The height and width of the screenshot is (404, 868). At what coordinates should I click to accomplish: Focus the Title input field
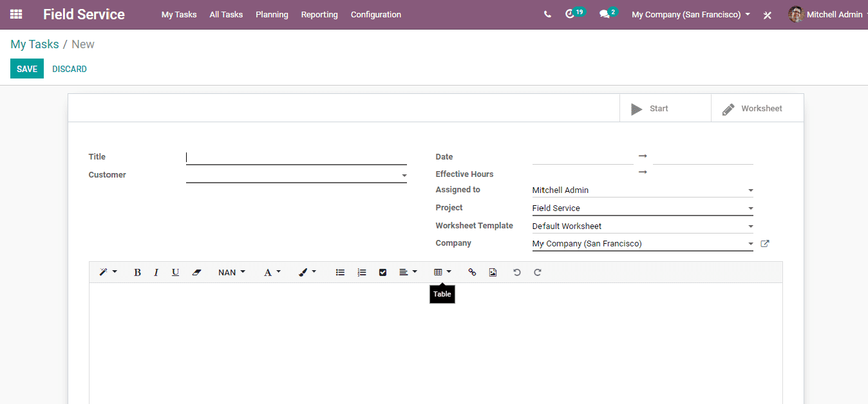[296, 157]
